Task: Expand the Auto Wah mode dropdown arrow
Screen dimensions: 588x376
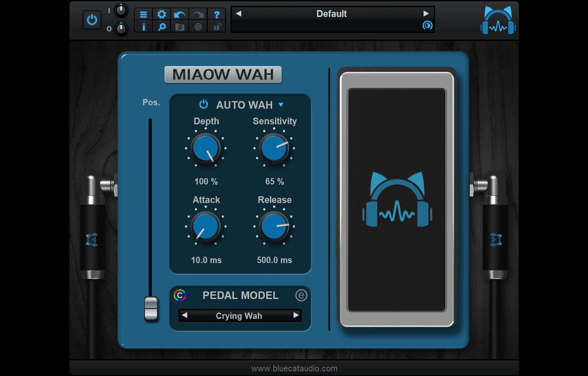Action: pos(281,105)
